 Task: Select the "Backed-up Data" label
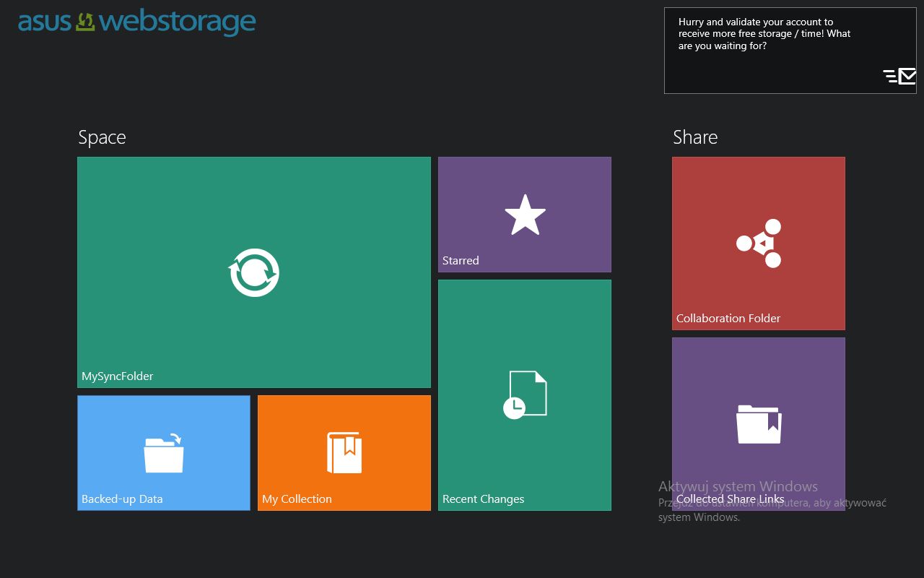point(122,499)
